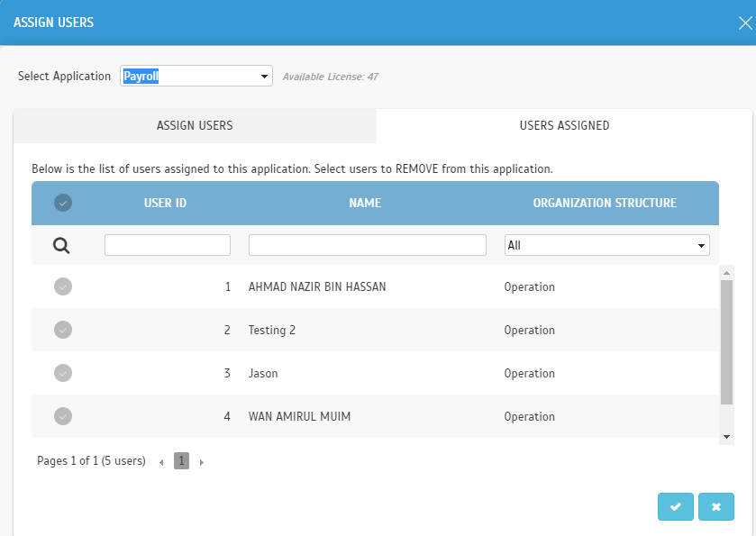Image resolution: width=756 pixels, height=536 pixels.
Task: Sort by ORGANIZATION STRUCTURE column header
Action: pos(605,203)
